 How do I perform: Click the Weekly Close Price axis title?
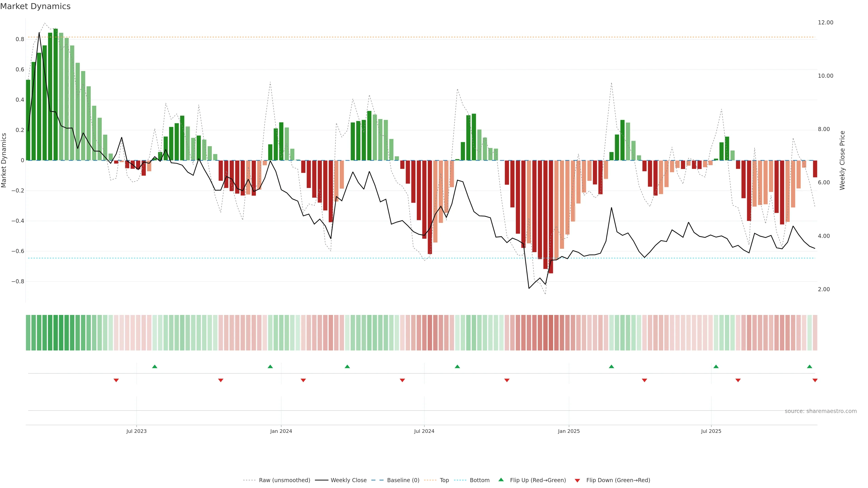click(x=842, y=160)
